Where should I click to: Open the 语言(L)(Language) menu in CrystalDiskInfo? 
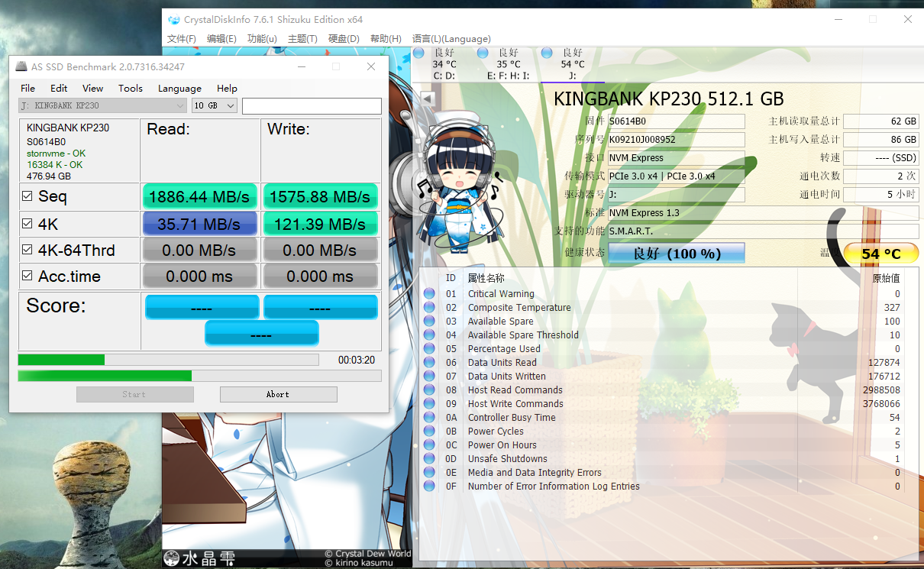451,39
